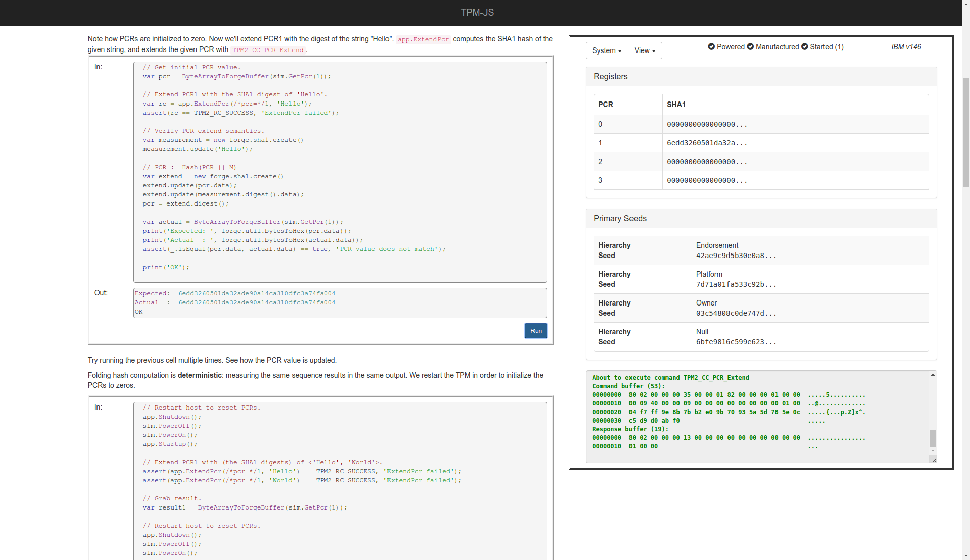Screen dimensions: 970x560
Task: Click the Manufactured status check icon
Action: tap(750, 47)
